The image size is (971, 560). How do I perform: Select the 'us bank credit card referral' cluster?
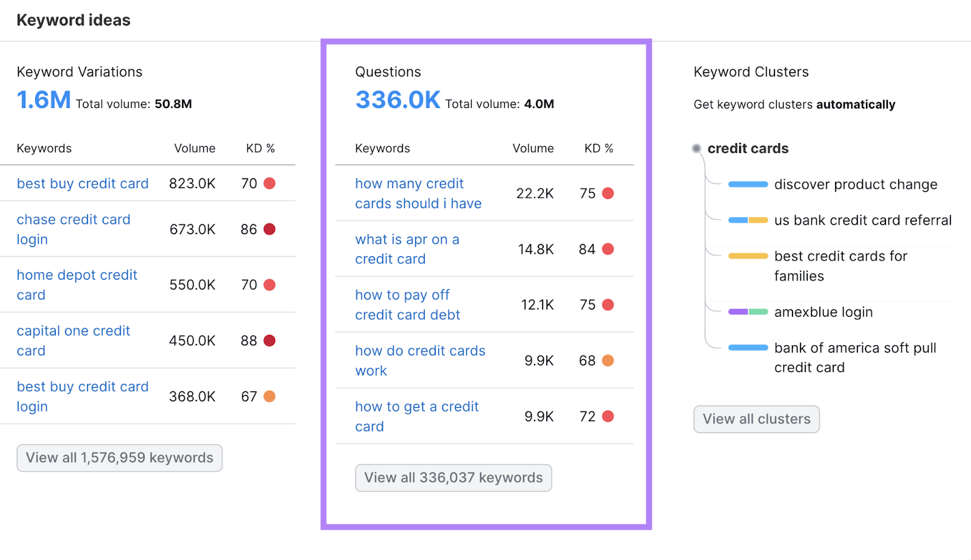863,220
